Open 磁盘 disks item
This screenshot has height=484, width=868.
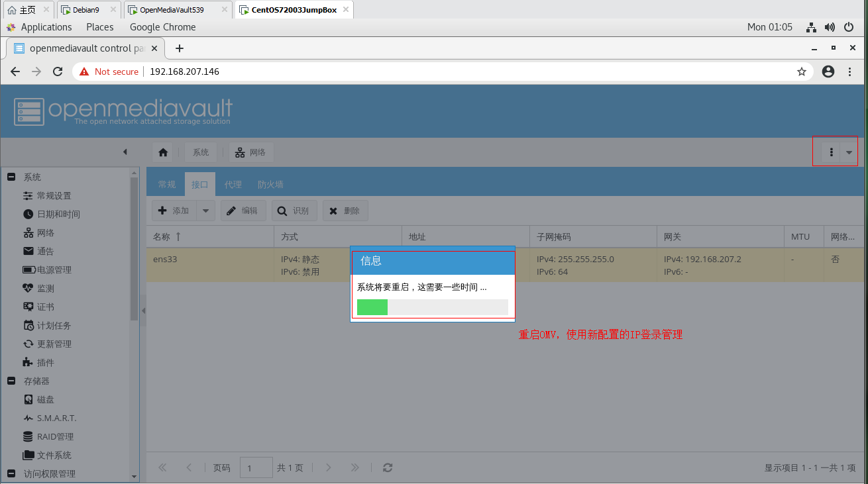tap(38, 400)
